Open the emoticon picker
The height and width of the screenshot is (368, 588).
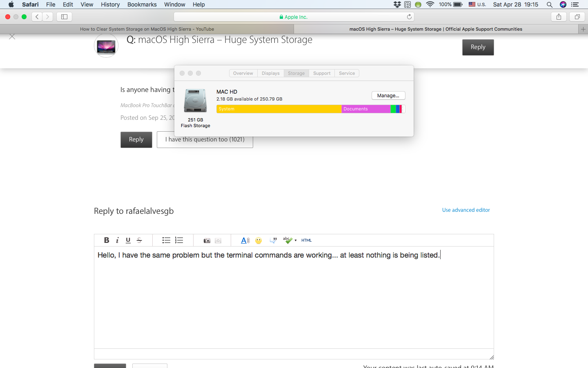[258, 240]
